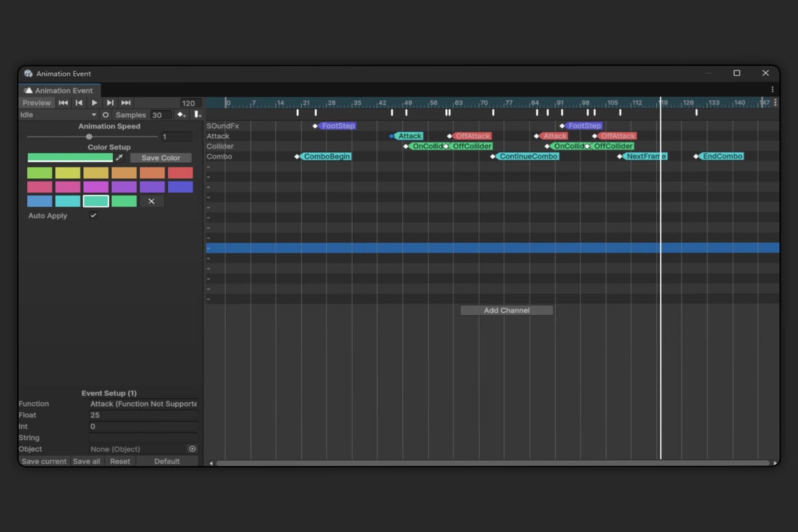Open the window's three-dot options menu

772,90
